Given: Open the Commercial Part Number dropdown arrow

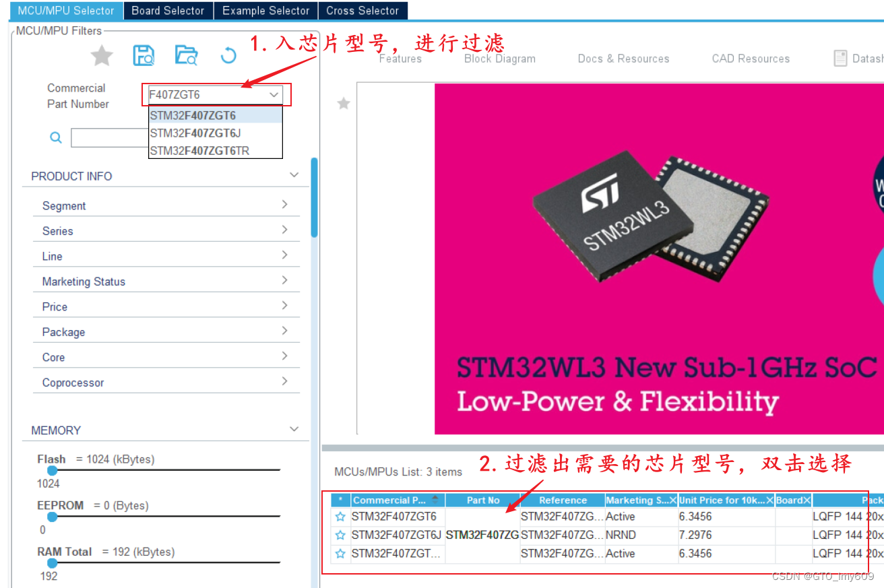Looking at the screenshot, I should pyautogui.click(x=274, y=95).
